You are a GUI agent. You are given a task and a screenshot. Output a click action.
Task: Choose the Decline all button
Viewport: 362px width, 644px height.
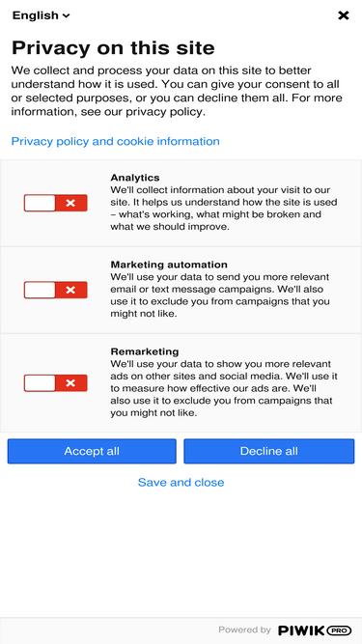[x=268, y=451]
